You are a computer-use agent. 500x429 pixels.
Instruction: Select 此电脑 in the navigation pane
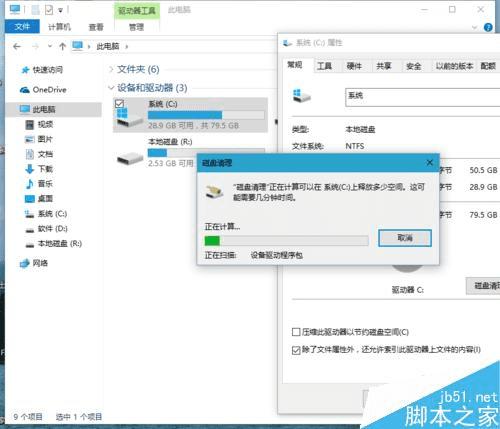(53, 109)
